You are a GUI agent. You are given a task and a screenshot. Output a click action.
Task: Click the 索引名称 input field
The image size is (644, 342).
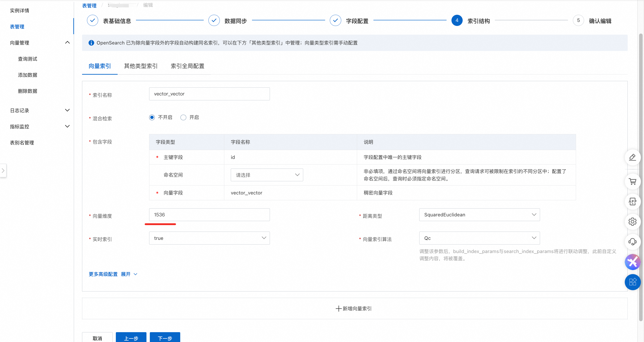209,94
